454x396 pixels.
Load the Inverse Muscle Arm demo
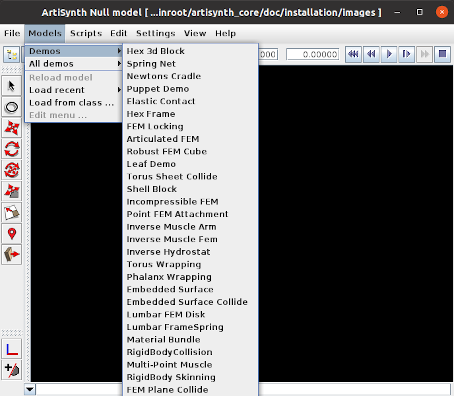[191, 227]
